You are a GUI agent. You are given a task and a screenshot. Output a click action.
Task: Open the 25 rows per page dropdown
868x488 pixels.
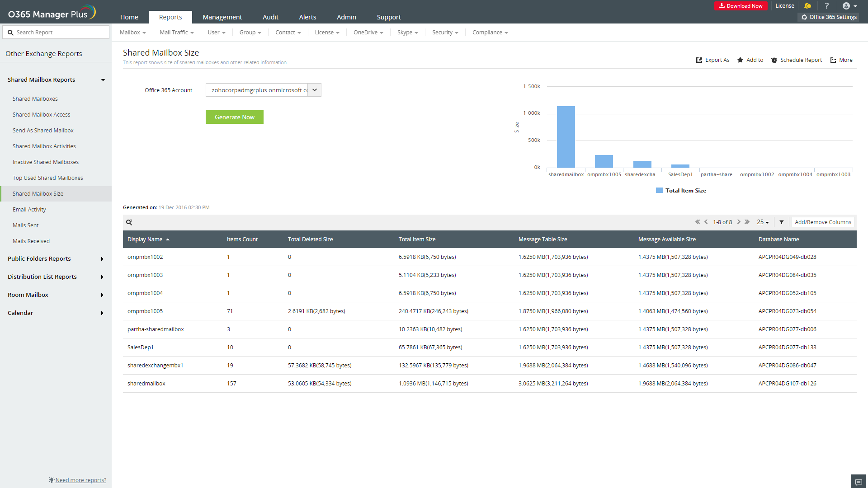tap(763, 222)
